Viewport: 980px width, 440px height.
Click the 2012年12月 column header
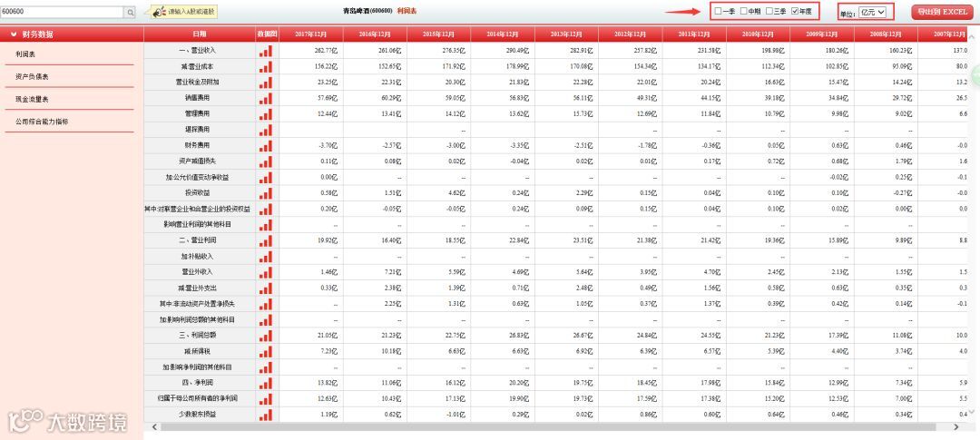[631, 34]
